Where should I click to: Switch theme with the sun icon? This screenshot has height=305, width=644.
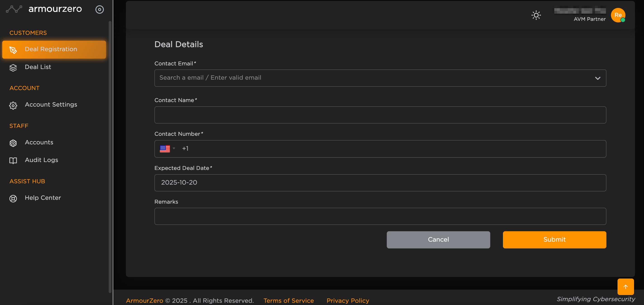pos(536,15)
